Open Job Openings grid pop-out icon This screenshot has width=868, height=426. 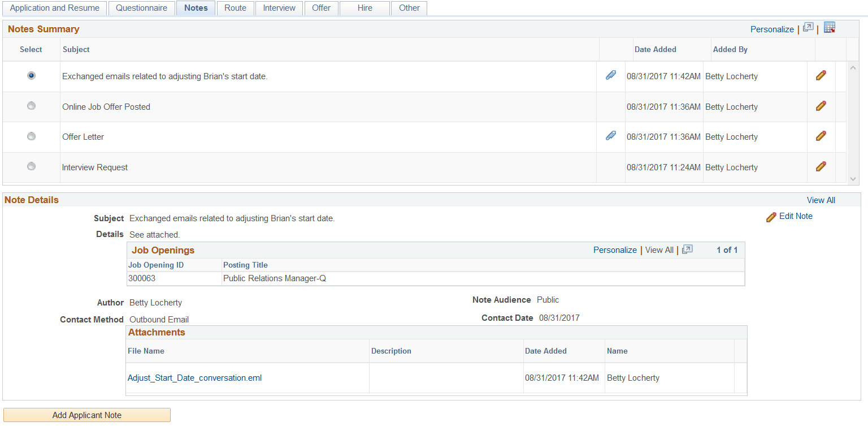(687, 249)
